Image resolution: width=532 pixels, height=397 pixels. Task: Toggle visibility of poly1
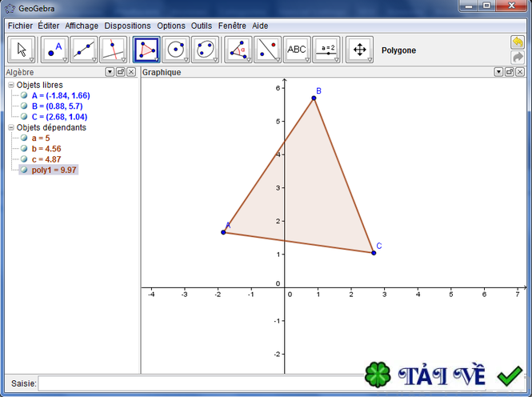click(24, 170)
